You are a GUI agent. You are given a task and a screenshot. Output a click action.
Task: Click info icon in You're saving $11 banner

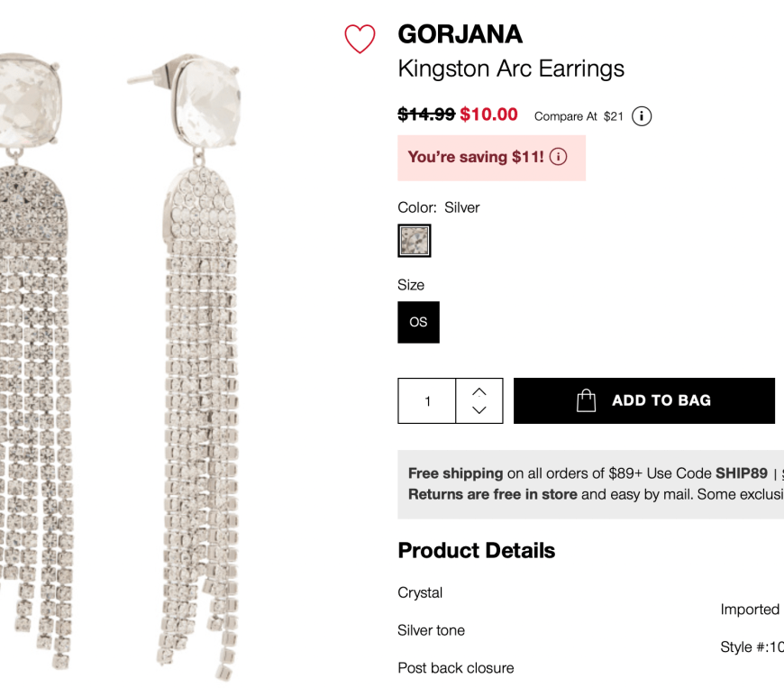[559, 157]
